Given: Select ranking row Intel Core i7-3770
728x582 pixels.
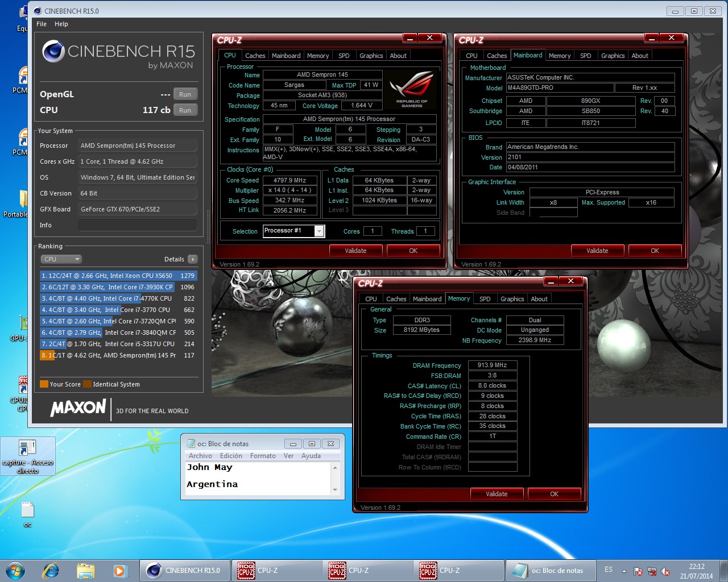Looking at the screenshot, I should pos(118,310).
